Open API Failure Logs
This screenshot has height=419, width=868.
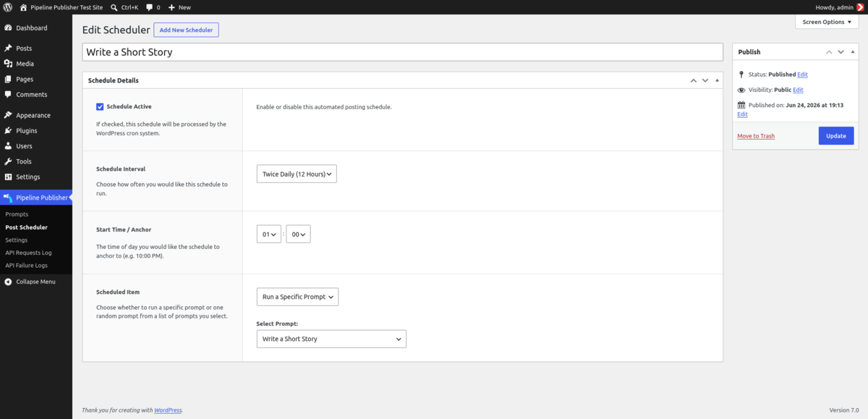coord(26,265)
